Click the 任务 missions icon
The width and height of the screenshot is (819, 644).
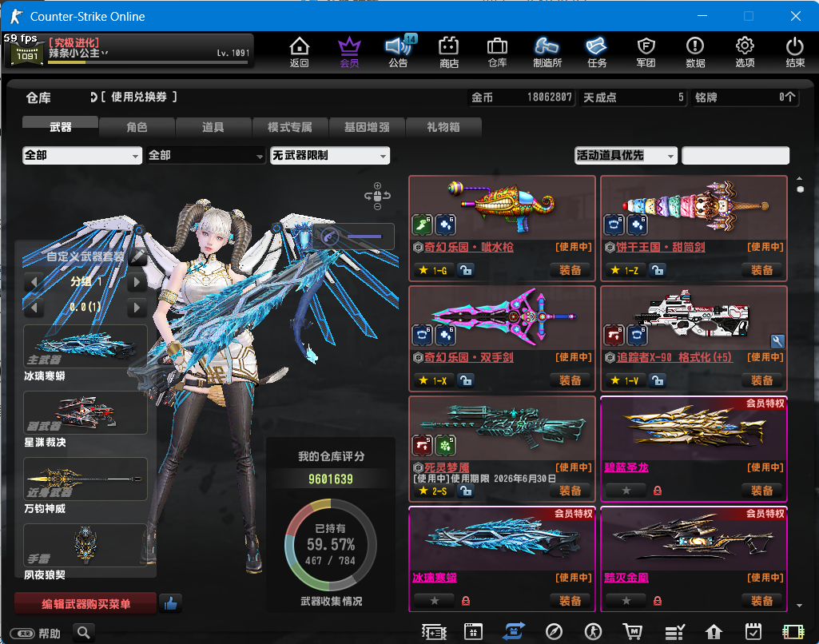tap(597, 51)
